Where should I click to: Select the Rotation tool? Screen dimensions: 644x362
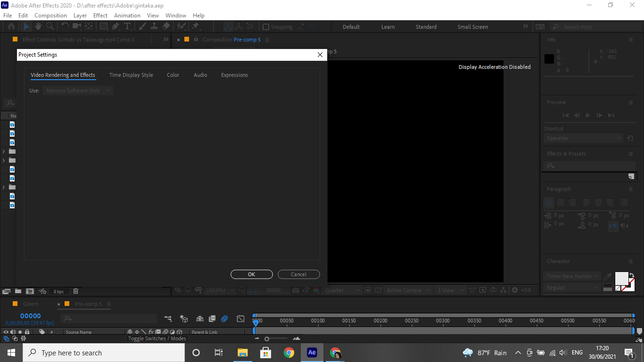click(x=65, y=26)
